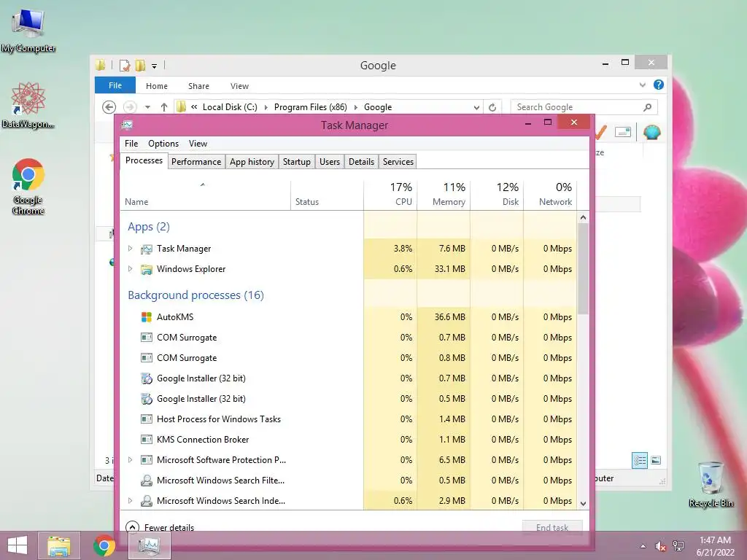Open Task Manager View menu
The image size is (747, 560).
[198, 144]
